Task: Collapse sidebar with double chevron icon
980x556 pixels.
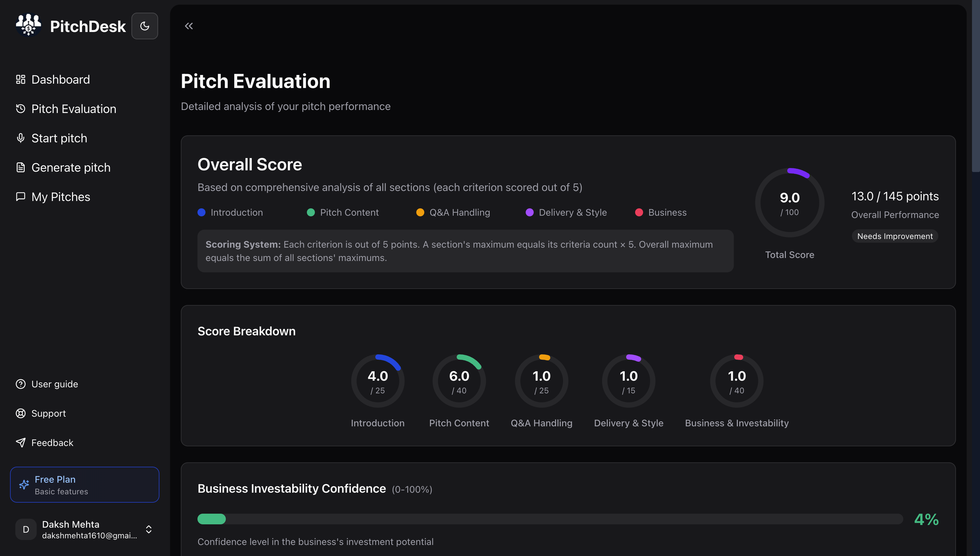Action: pyautogui.click(x=189, y=26)
